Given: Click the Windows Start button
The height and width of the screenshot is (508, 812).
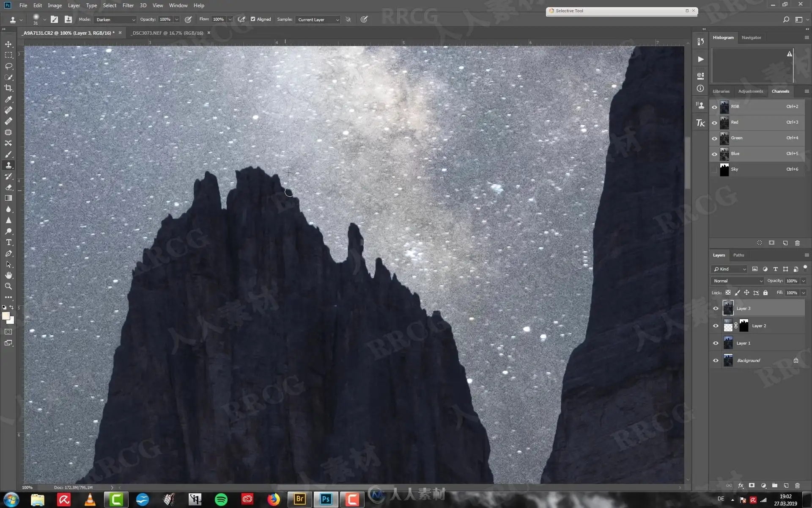Looking at the screenshot, I should pyautogui.click(x=11, y=500).
